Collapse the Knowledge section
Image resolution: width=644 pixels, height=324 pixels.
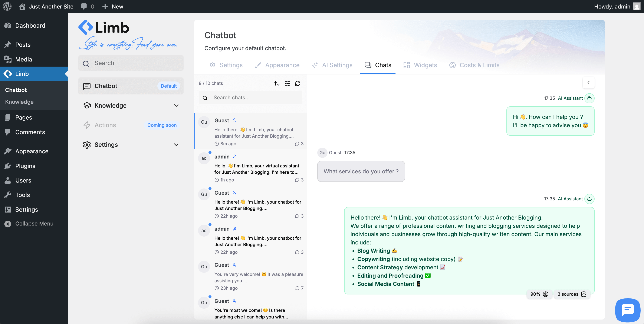(176, 106)
